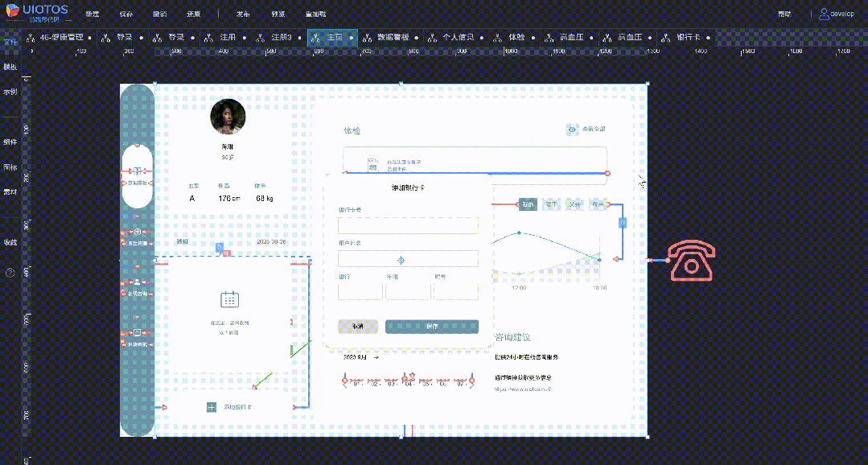Click into the 年限 input box
Screen dimensions: 868x465
click(x=408, y=291)
